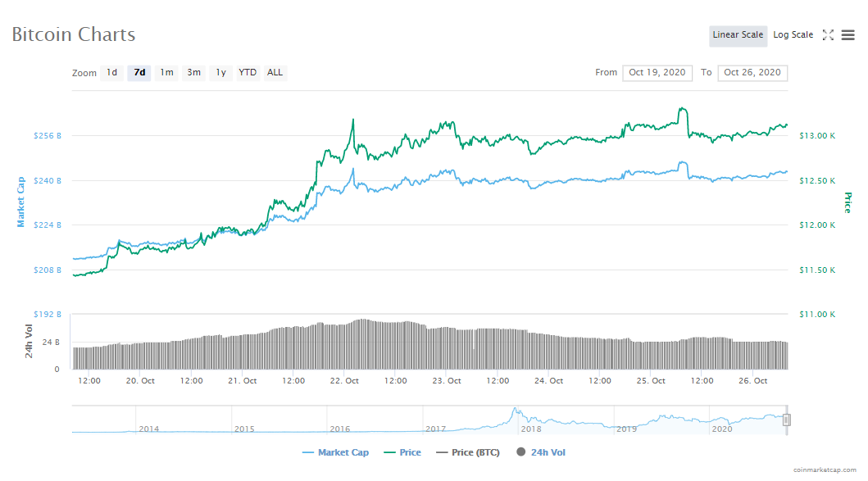
Task: Open the chart hamburger menu
Action: tap(848, 35)
